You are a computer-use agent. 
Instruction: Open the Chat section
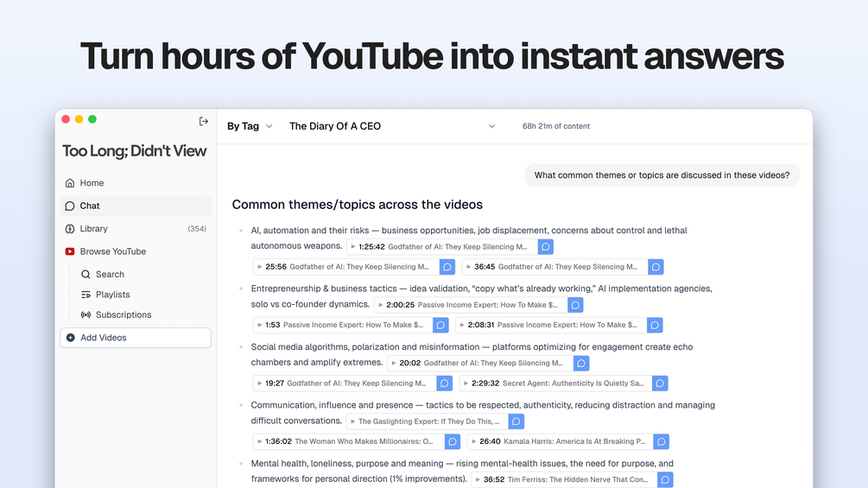pos(135,206)
